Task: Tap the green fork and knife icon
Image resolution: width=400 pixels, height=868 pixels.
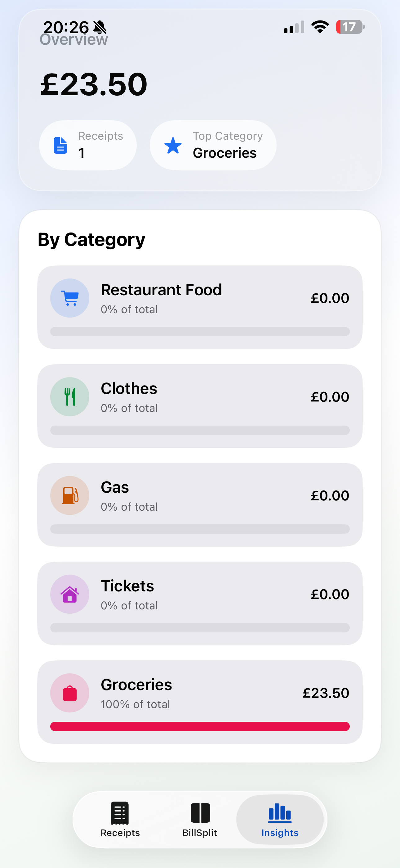Action: tap(70, 397)
